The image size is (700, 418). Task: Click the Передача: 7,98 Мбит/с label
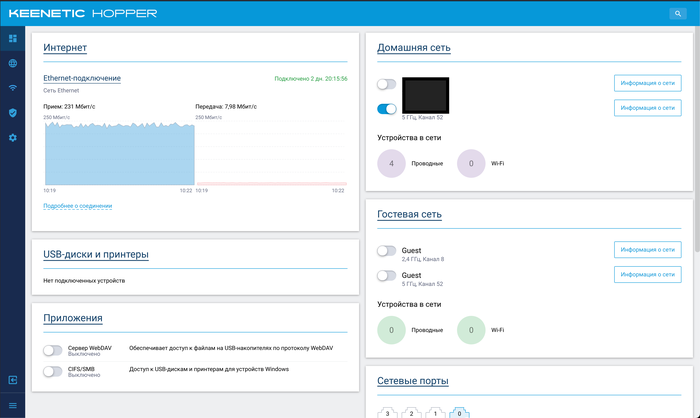coord(226,107)
